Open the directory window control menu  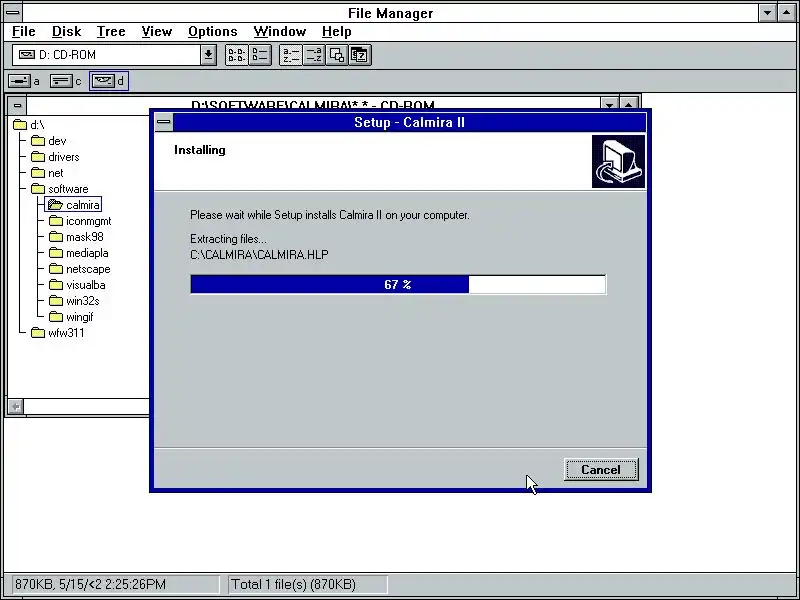click(17, 106)
